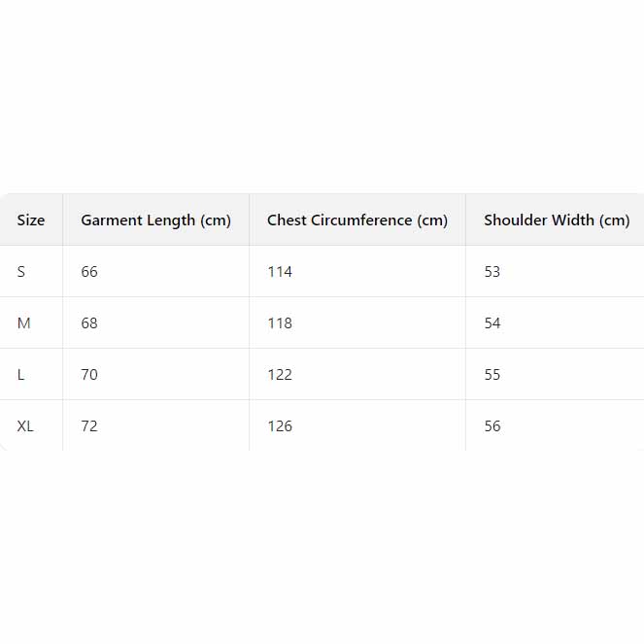The height and width of the screenshot is (644, 644).
Task: Select the garment length value 72
Action: (x=89, y=426)
